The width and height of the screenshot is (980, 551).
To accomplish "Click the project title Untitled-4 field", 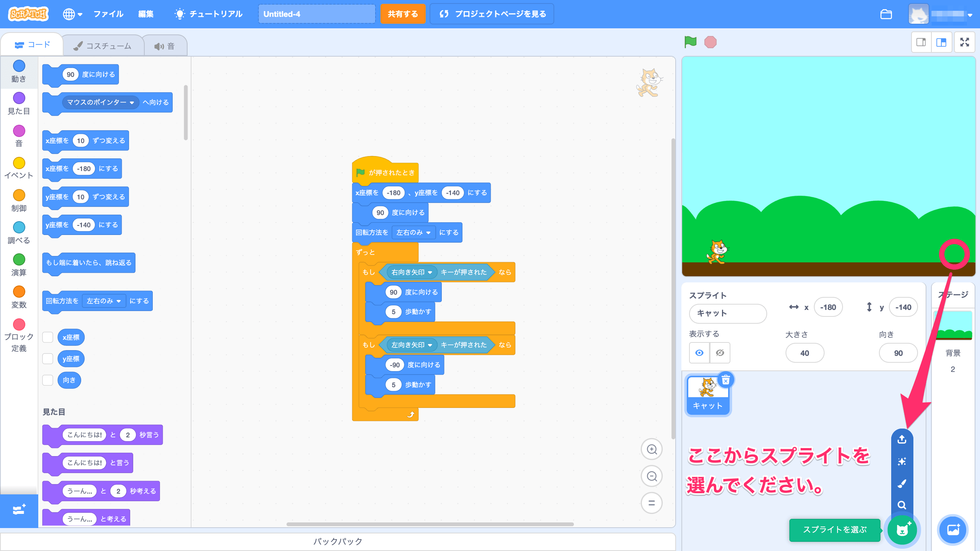I will coord(317,14).
